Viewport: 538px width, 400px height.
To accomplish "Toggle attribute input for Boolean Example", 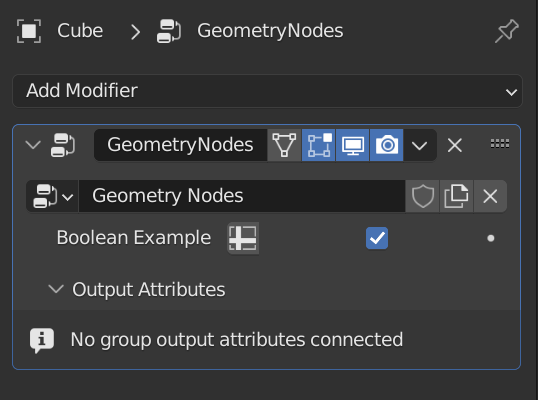I will click(x=243, y=238).
